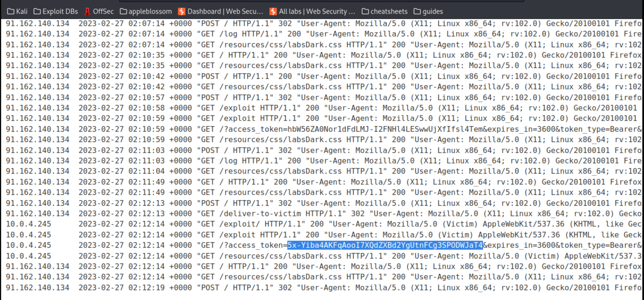The width and height of the screenshot is (644, 300).
Task: Open the guides bookmark folder
Action: coord(429,11)
